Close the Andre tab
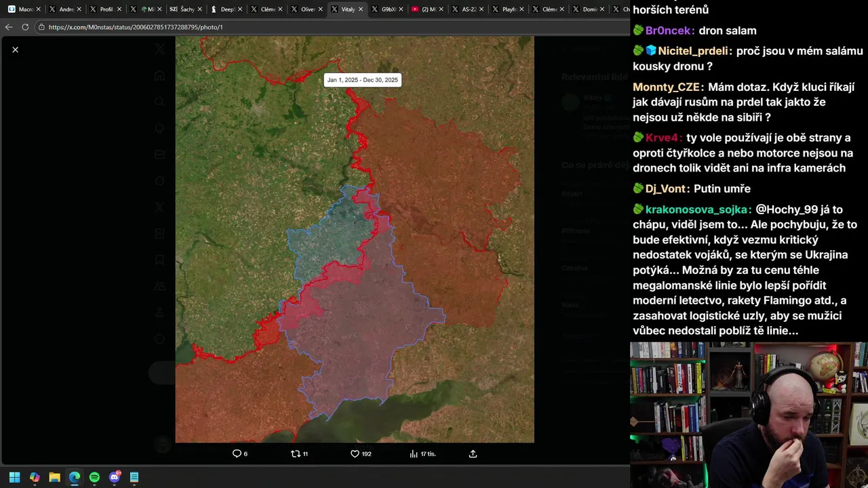This screenshot has height=488, width=868. tap(80, 9)
